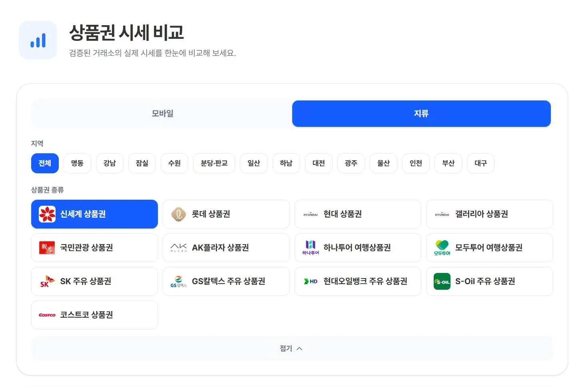The image size is (588, 387).
Task: Click the 하나투어 purple logo icon
Action: 311,248
